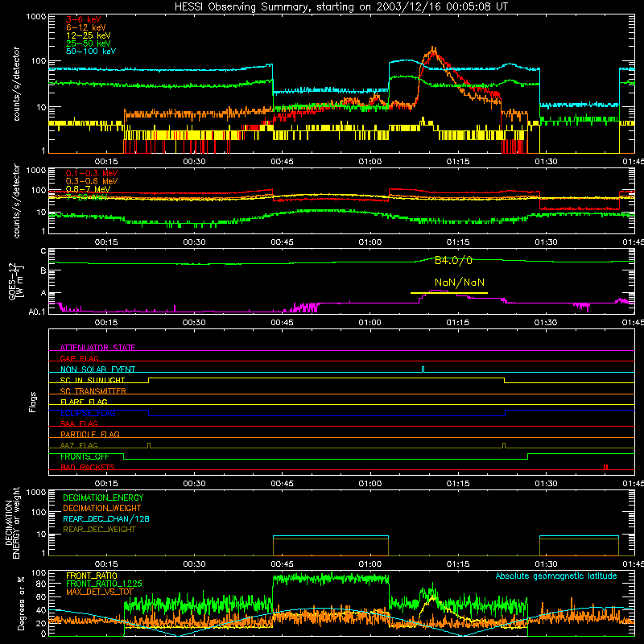Image resolution: width=644 pixels, height=644 pixels.
Task: Click the '0.1-0.3 MeV' legend label
Action: point(92,173)
